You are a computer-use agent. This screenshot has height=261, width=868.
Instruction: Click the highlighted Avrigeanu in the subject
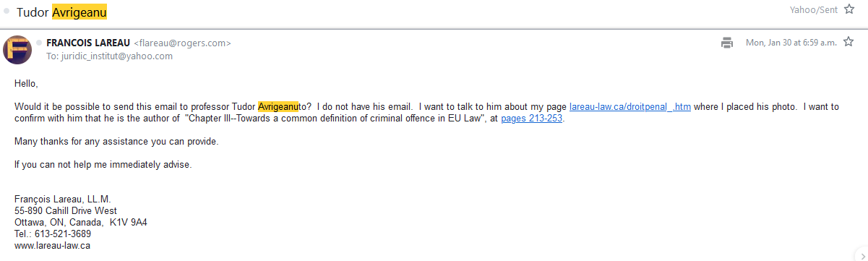(x=80, y=12)
